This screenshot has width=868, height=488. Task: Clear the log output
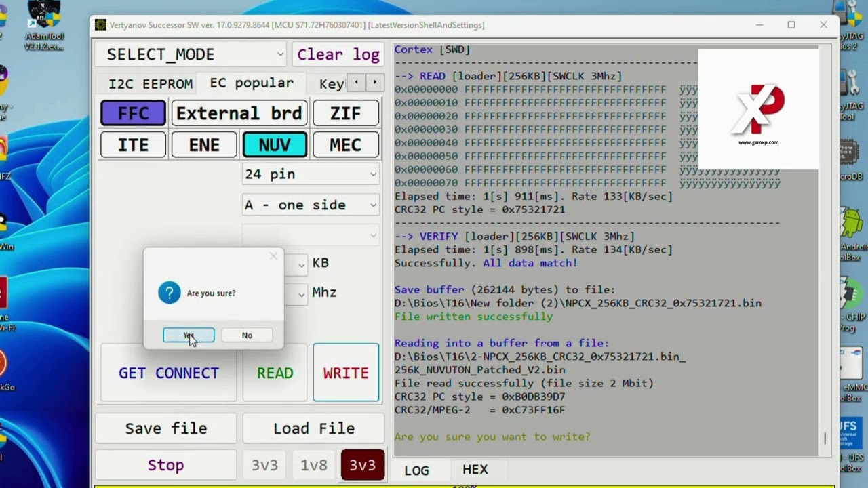point(338,54)
